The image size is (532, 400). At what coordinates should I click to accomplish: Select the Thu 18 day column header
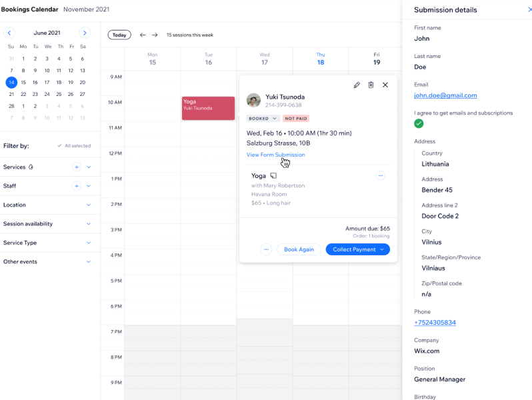321,59
